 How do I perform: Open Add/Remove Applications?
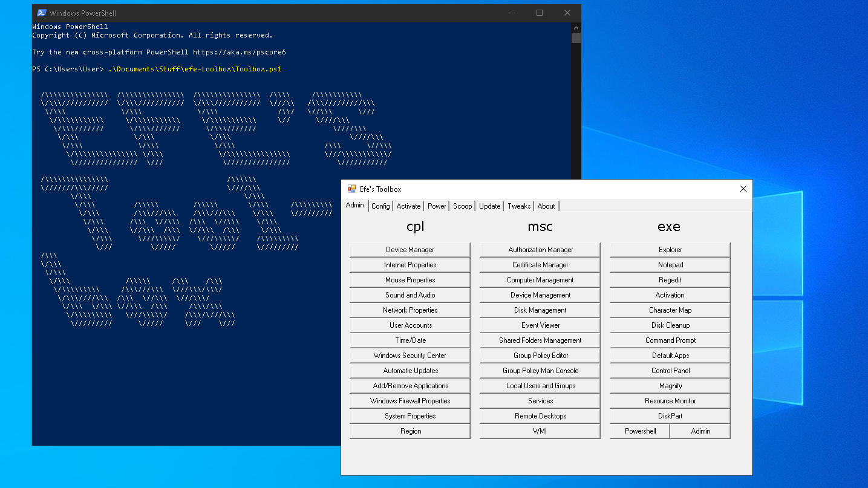tap(410, 386)
